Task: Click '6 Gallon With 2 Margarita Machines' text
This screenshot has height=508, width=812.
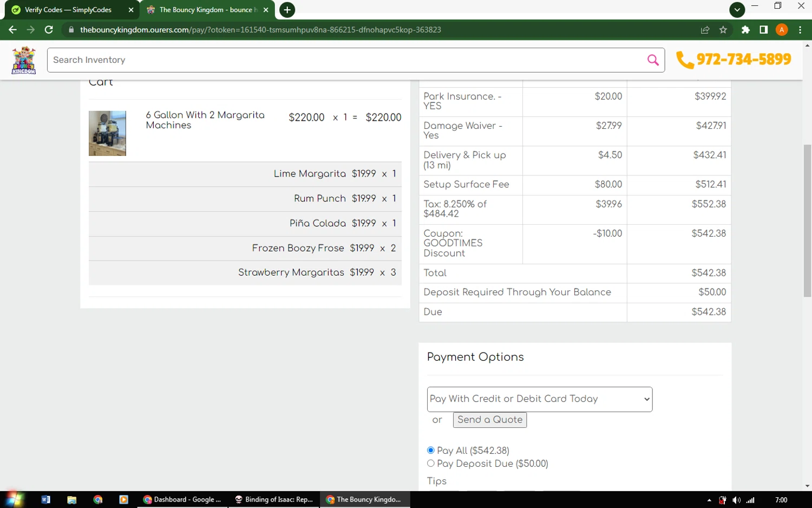Action: pyautogui.click(x=205, y=120)
